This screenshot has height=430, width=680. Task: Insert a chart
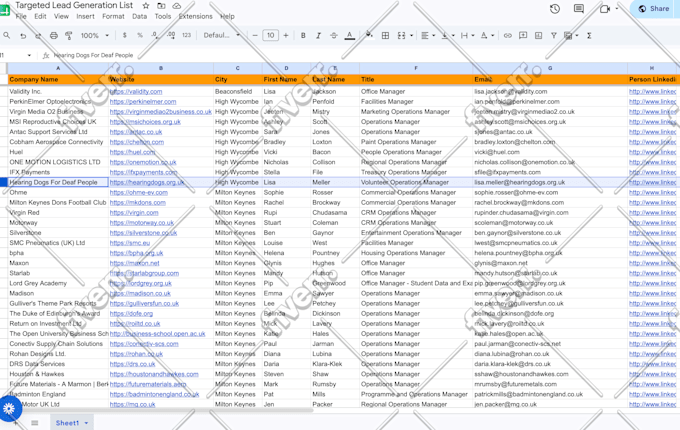(x=538, y=36)
